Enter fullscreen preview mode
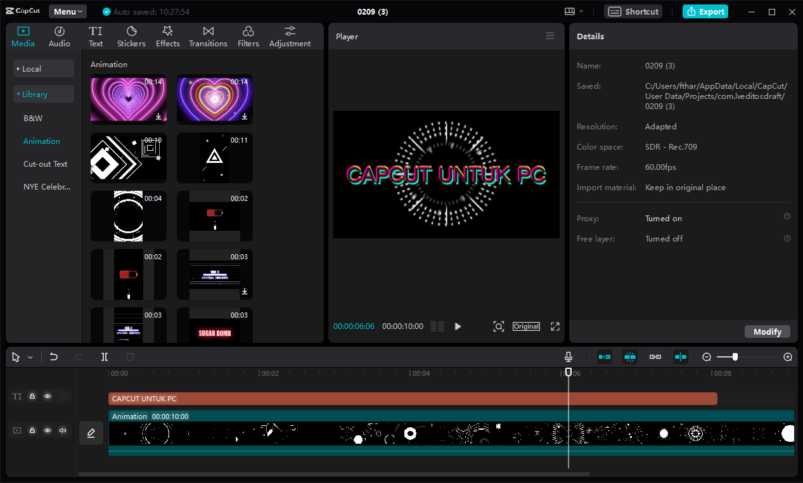This screenshot has height=483, width=803. point(555,326)
